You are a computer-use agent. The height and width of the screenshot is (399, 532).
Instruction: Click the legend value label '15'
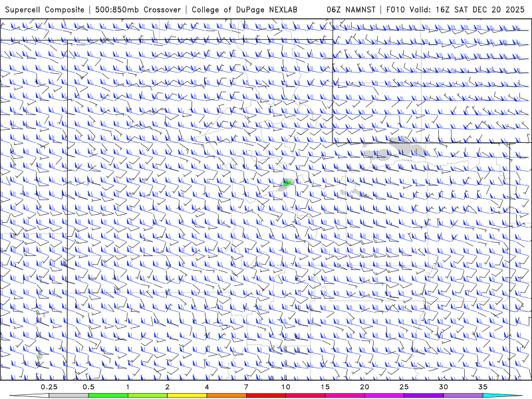[x=325, y=387]
